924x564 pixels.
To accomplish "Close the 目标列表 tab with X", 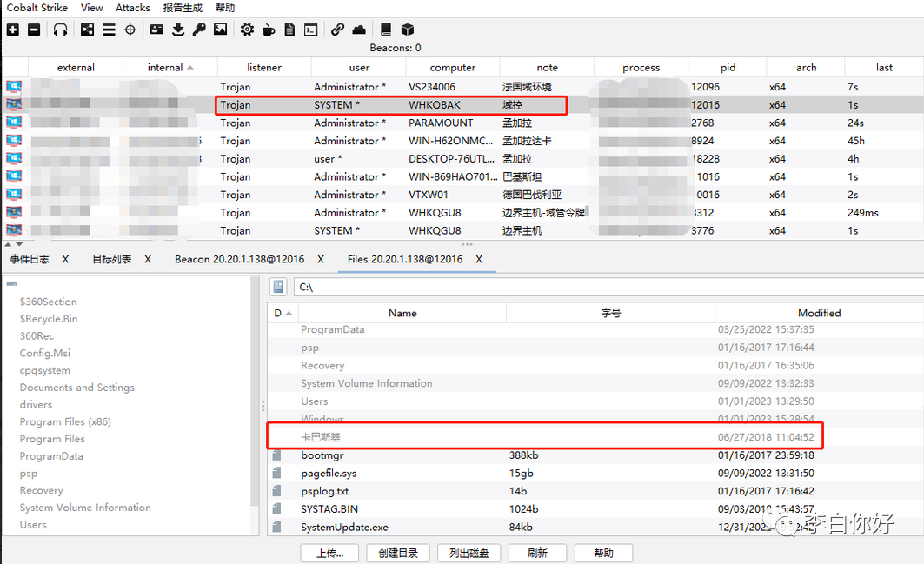I will (148, 259).
